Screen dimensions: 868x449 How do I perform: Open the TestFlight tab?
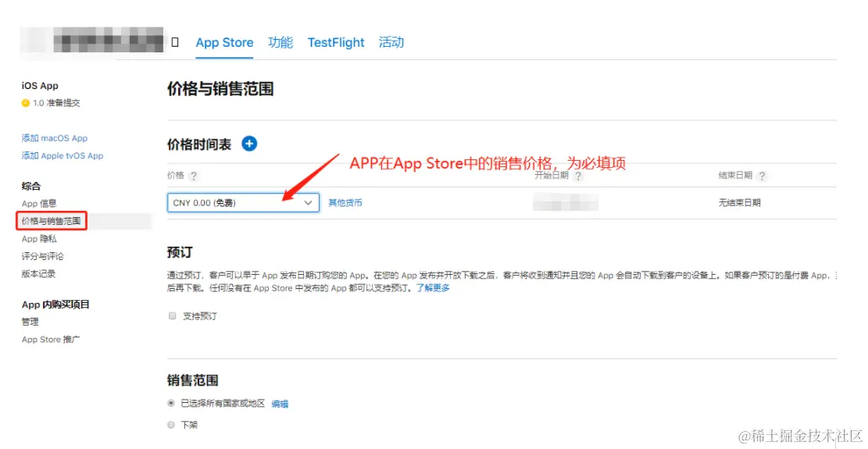336,43
